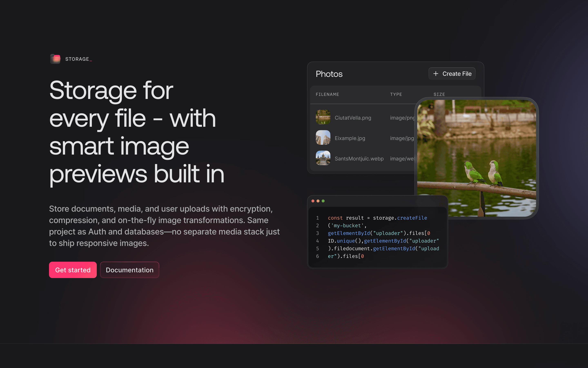Click the TYPE column header
Screen dimensions: 588x368
(x=396, y=94)
